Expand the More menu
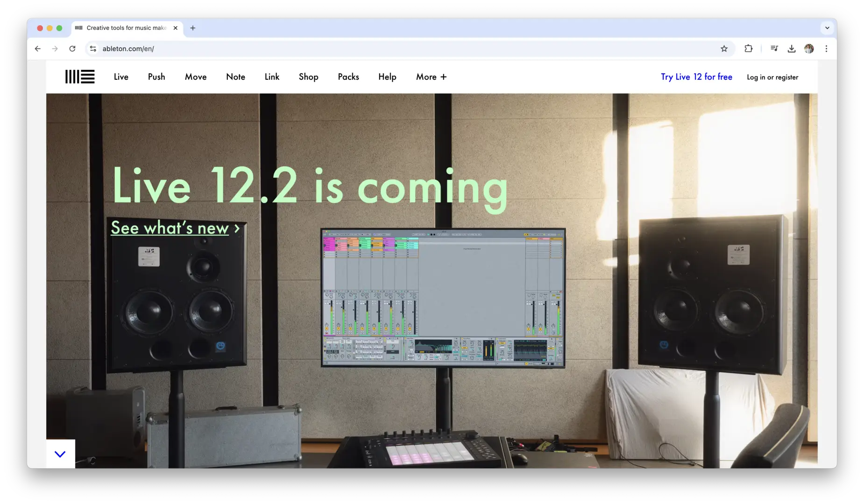The height and width of the screenshot is (504, 864). click(431, 77)
